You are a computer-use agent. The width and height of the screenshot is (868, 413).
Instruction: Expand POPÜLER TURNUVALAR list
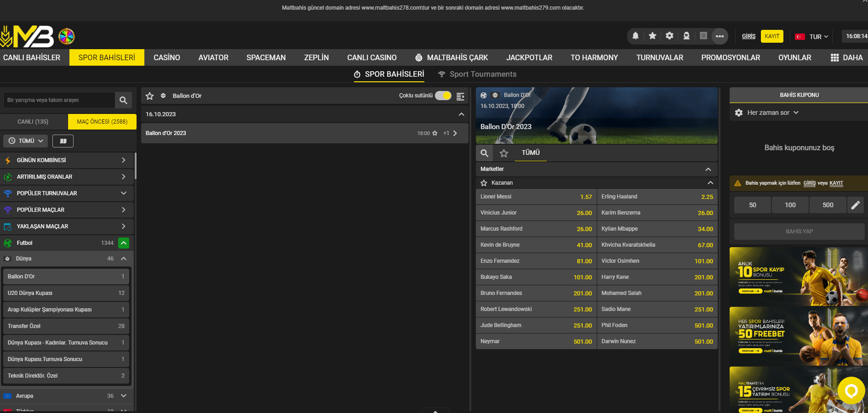click(x=67, y=193)
